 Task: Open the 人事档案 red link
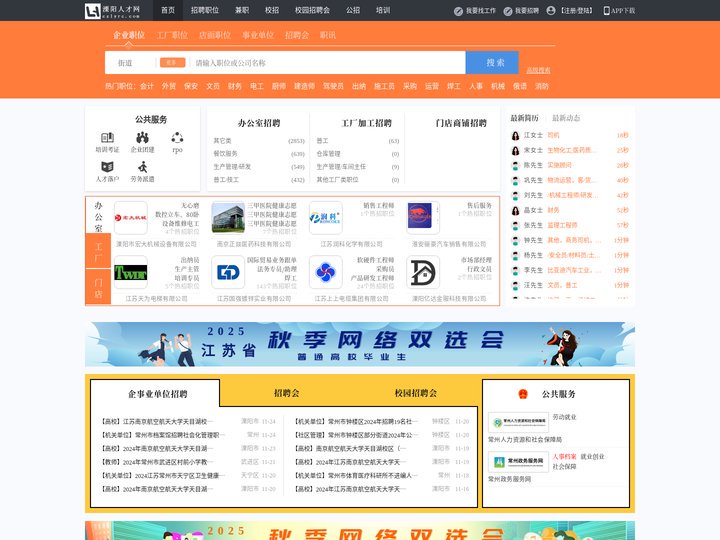(564, 456)
